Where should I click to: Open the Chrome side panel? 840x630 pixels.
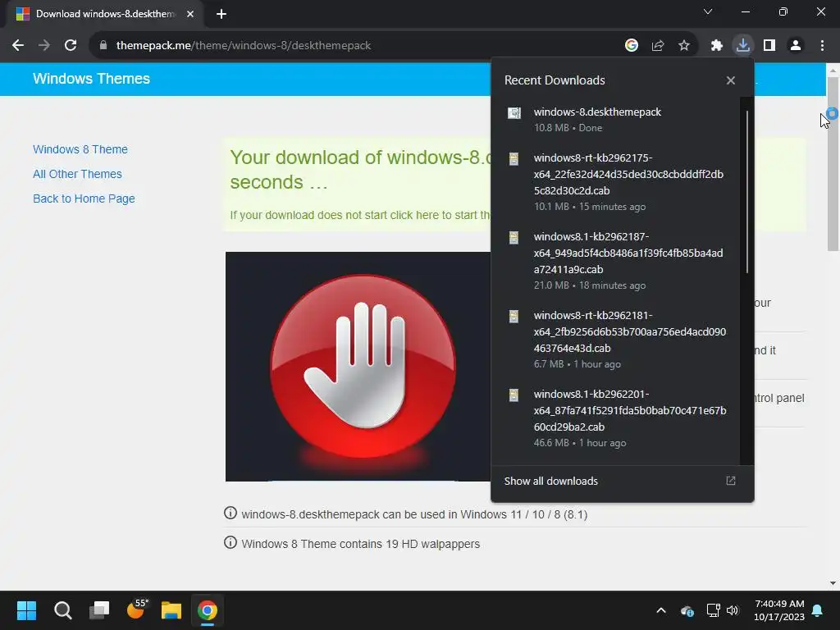click(x=769, y=46)
